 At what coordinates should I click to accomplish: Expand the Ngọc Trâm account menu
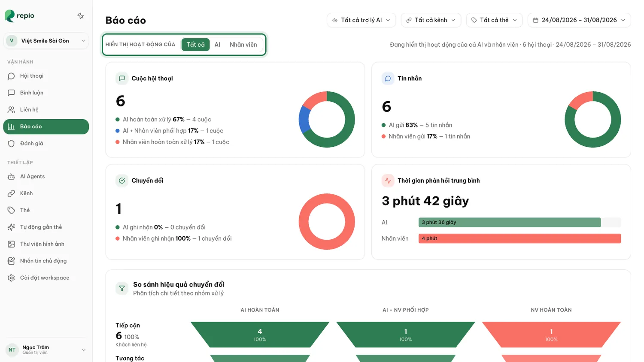pyautogui.click(x=46, y=350)
